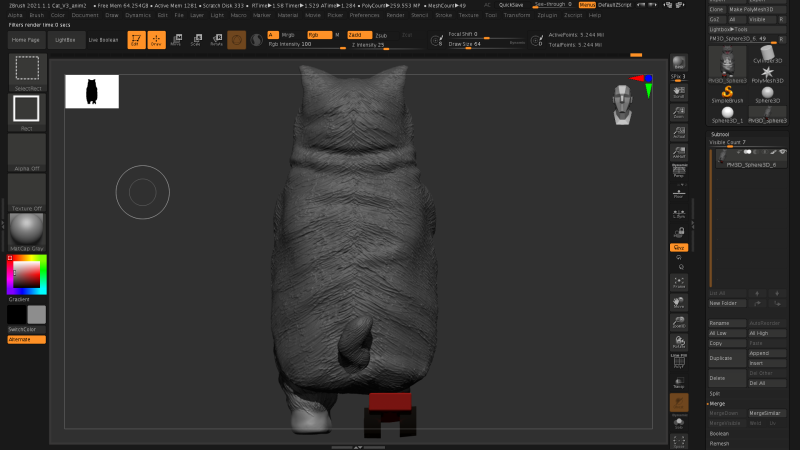Expand the Split section
800x450 pixels.
715,393
